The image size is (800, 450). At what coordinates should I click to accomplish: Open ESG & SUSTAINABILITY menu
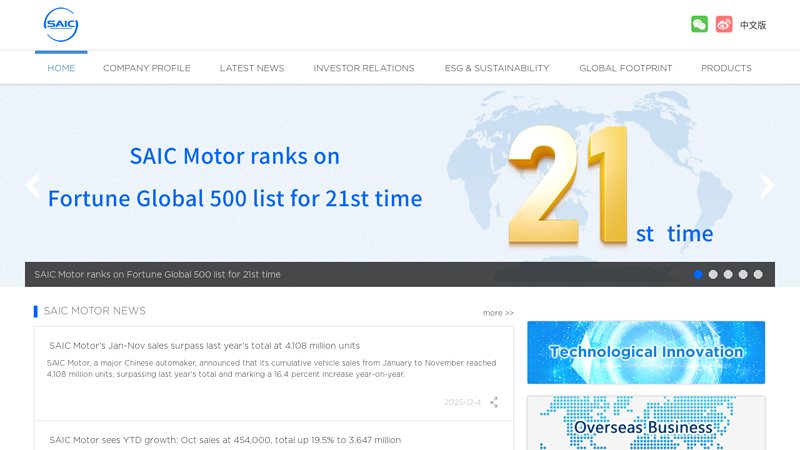click(x=497, y=68)
